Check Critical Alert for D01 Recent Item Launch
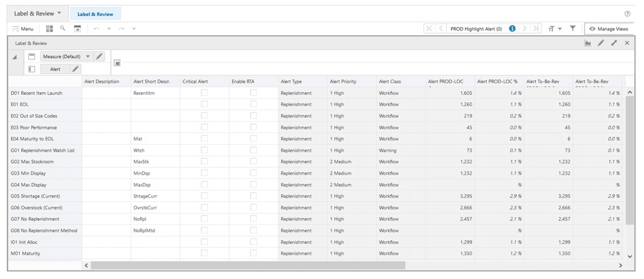The height and width of the screenshot is (279, 644). coord(204,93)
